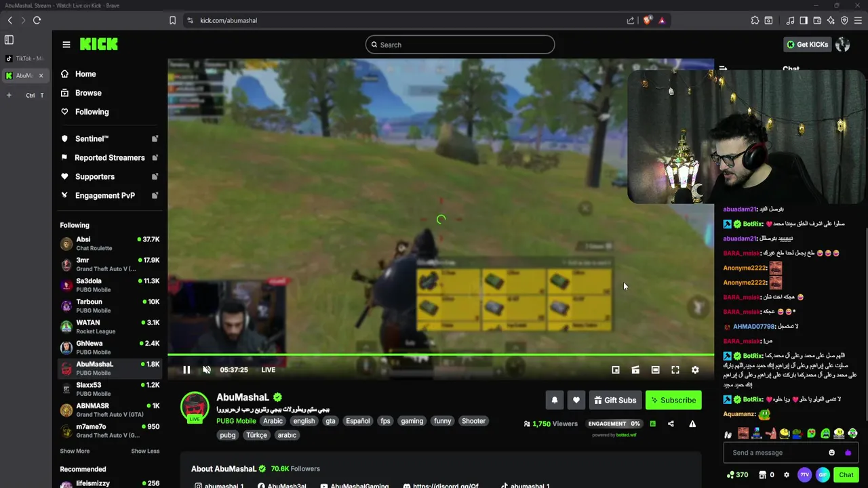
Task: Toggle notification bell for AbuMashaL
Action: click(554, 400)
